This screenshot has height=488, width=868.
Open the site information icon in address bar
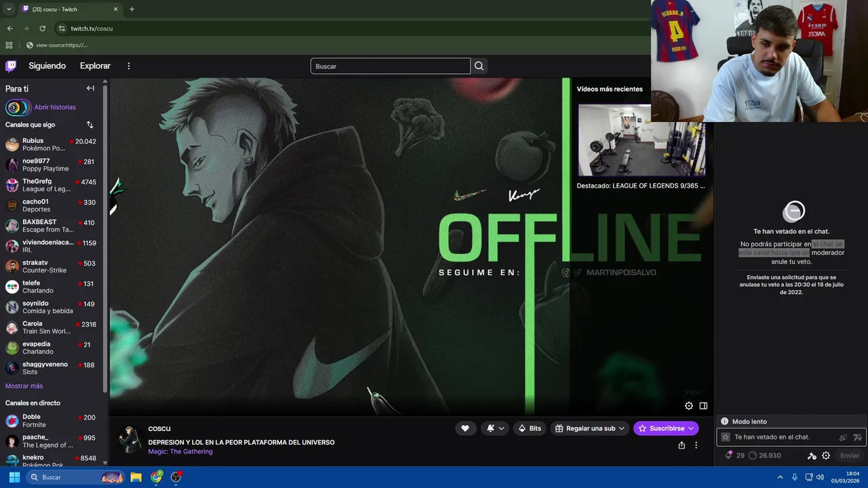[x=62, y=28]
